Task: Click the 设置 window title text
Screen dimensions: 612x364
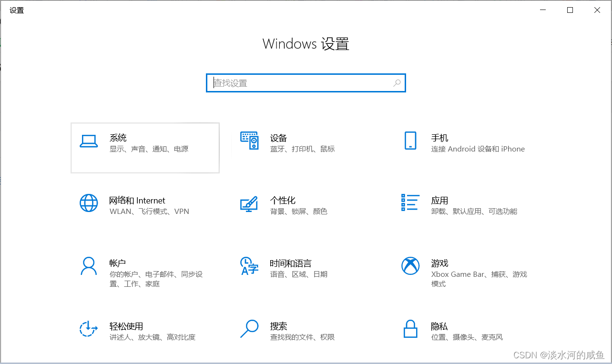Action: click(x=17, y=10)
